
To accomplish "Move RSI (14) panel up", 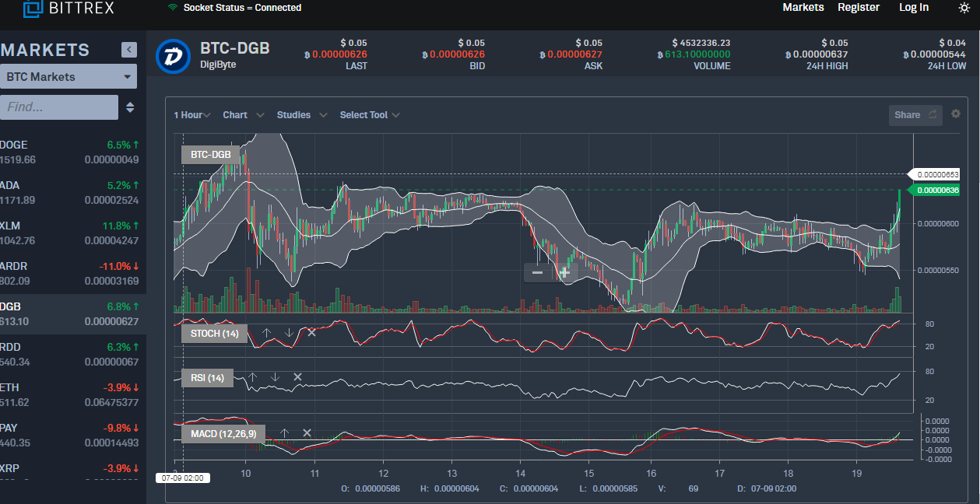I will pos(252,377).
